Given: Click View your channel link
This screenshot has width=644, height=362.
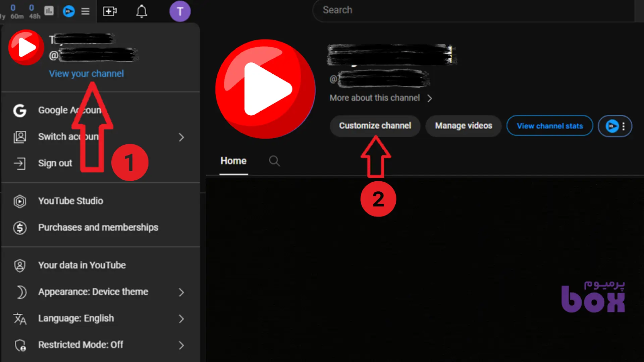Looking at the screenshot, I should tap(87, 74).
